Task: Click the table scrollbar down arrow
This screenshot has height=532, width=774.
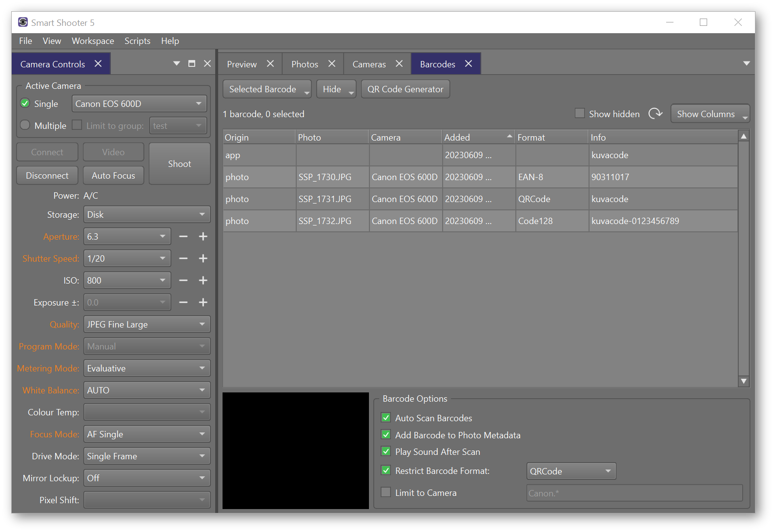Action: coord(744,381)
